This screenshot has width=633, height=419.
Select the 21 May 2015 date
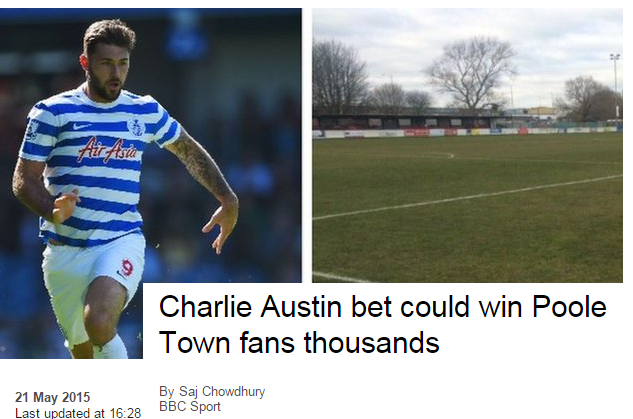pos(52,397)
